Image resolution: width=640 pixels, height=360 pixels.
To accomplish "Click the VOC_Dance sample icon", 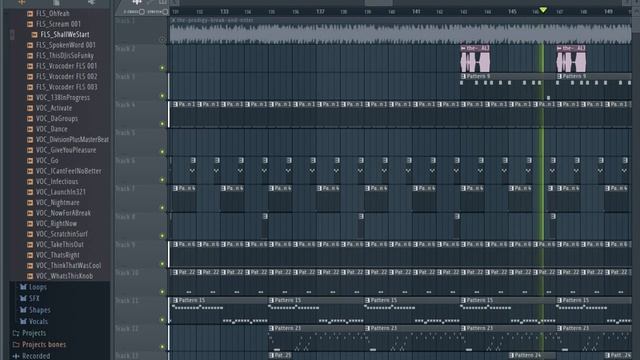I will pyautogui.click(x=30, y=129).
